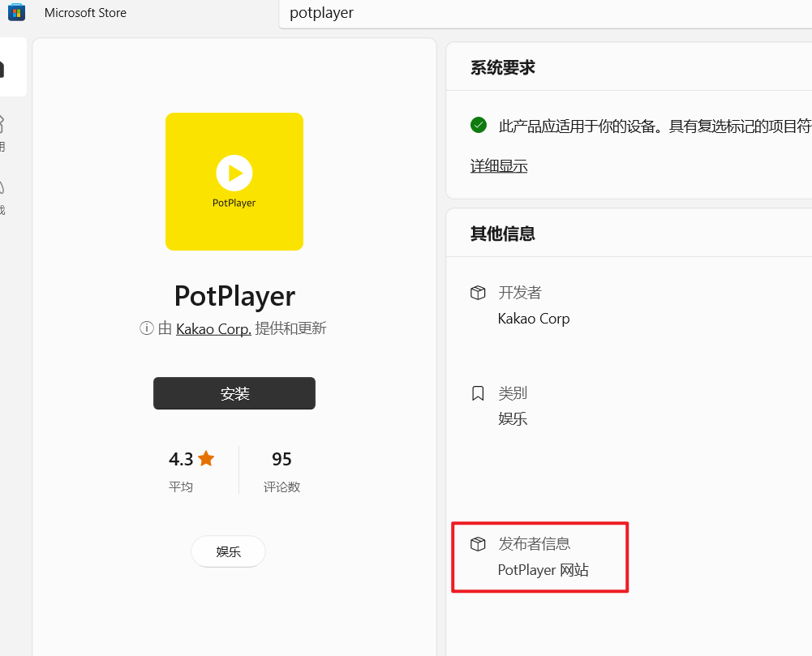Screen dimensions: 812x656
Task: Click the 安装 install button
Action: (234, 393)
